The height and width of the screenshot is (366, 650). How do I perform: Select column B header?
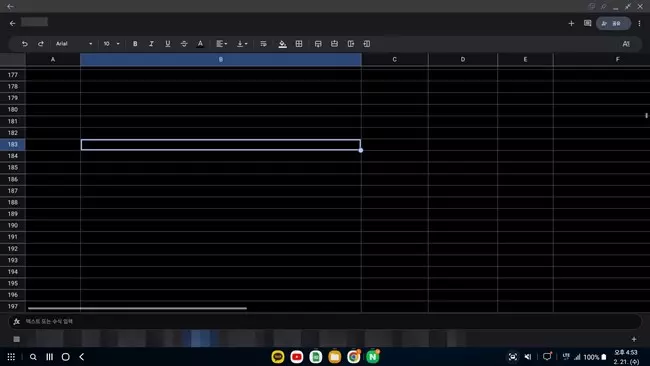click(x=221, y=59)
